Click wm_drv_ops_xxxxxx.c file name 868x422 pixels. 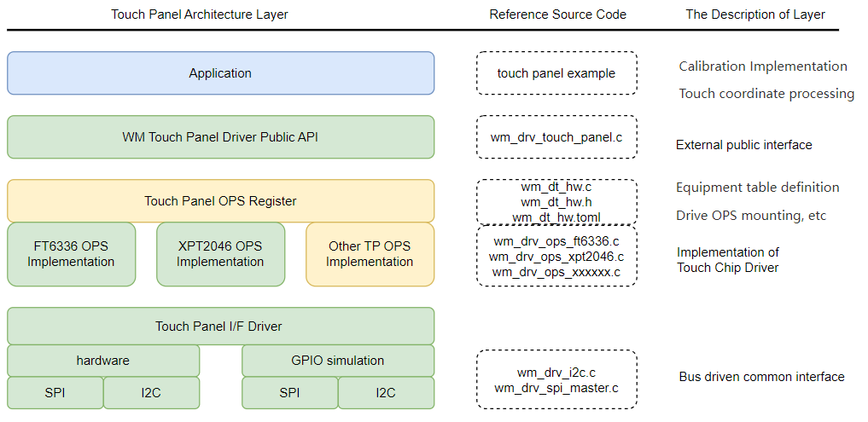point(556,272)
